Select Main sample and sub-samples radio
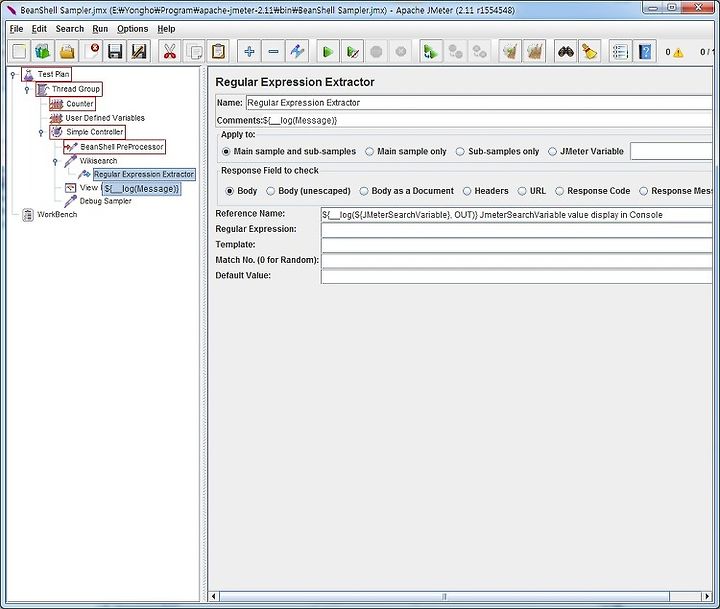The width and height of the screenshot is (720, 609). [226, 151]
